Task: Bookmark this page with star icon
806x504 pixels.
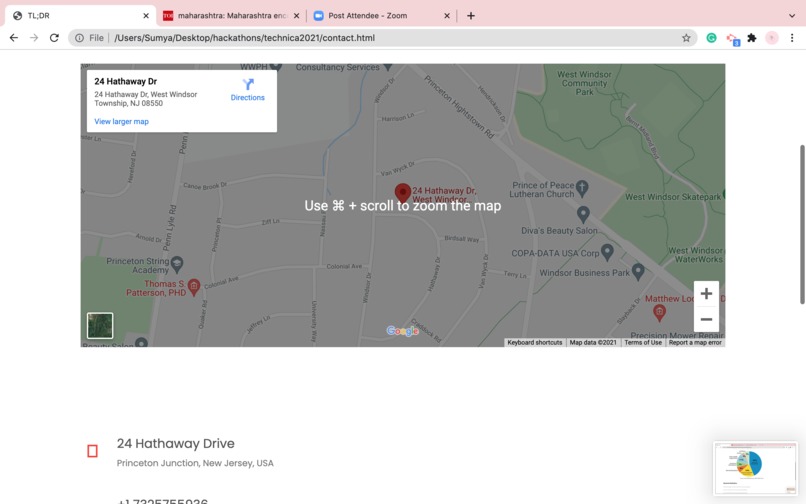Action: click(x=686, y=38)
